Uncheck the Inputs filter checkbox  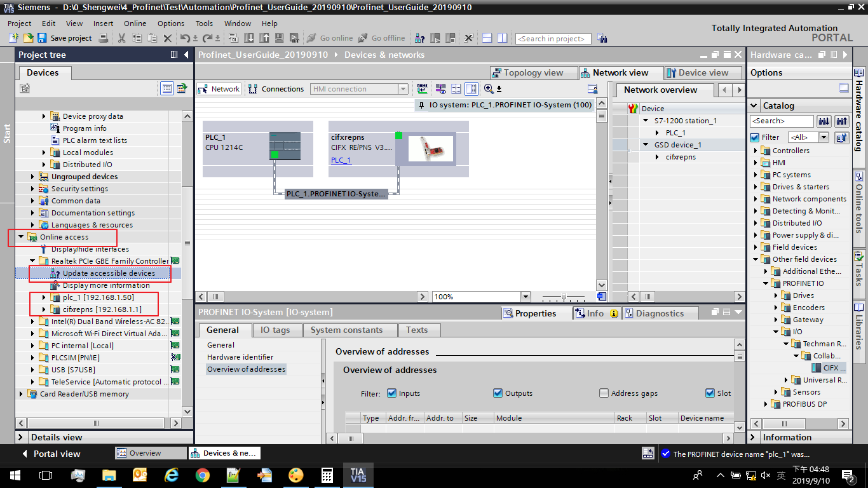pos(391,393)
